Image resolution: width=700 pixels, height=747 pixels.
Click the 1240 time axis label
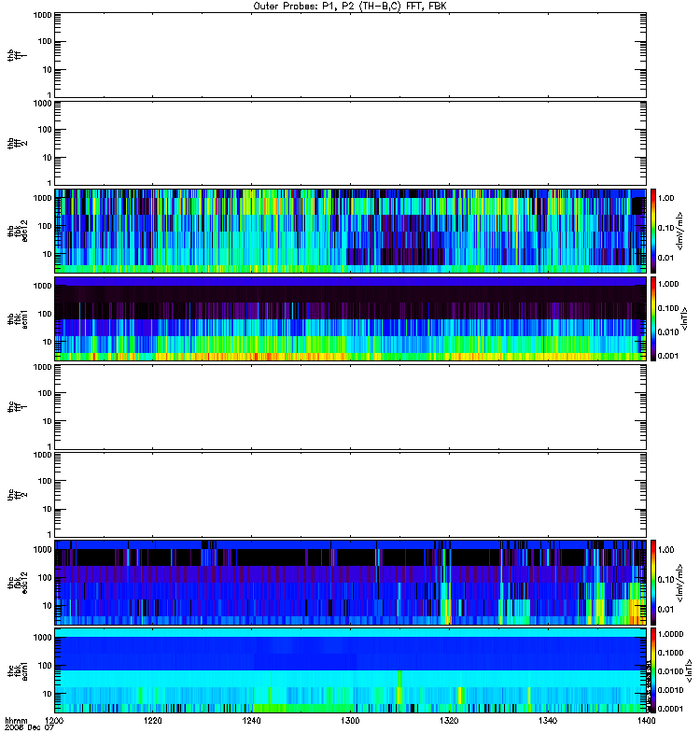(x=251, y=721)
